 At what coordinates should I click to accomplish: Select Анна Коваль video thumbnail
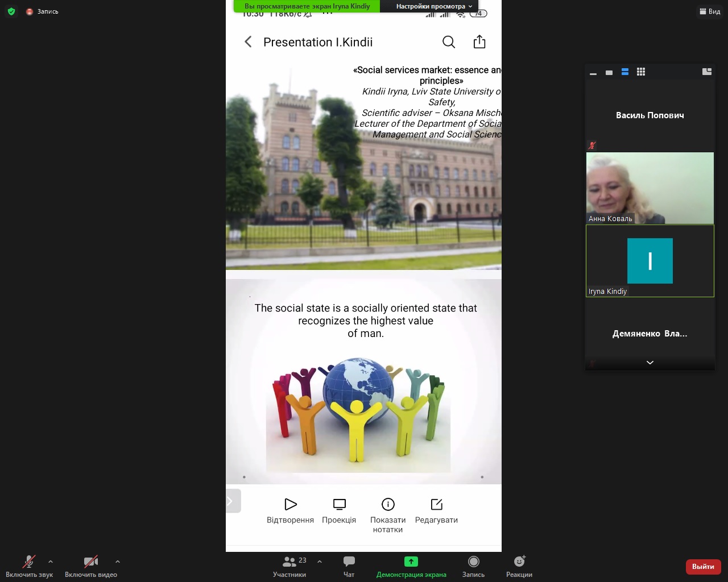650,188
